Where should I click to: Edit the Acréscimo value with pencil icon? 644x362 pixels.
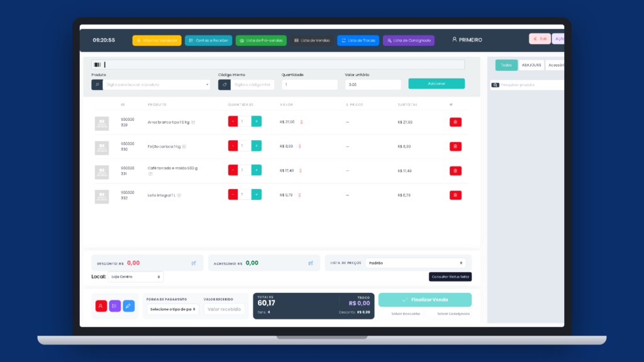pyautogui.click(x=311, y=263)
